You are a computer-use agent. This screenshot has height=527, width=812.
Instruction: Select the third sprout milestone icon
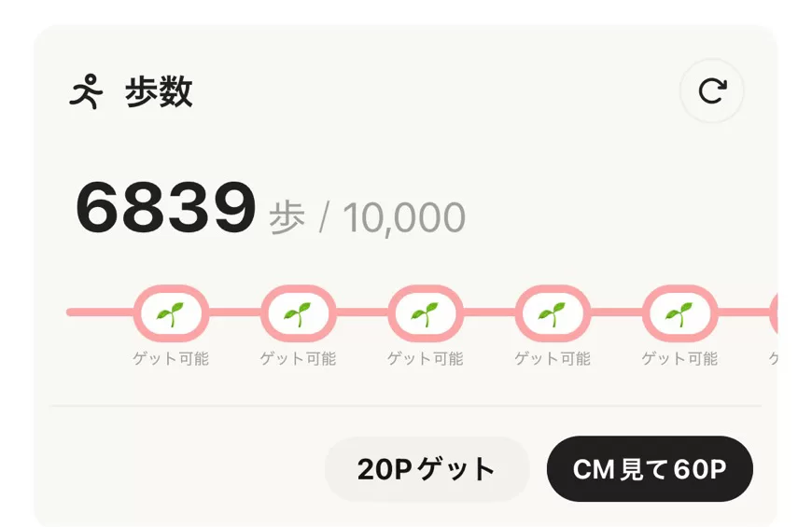[x=425, y=313]
